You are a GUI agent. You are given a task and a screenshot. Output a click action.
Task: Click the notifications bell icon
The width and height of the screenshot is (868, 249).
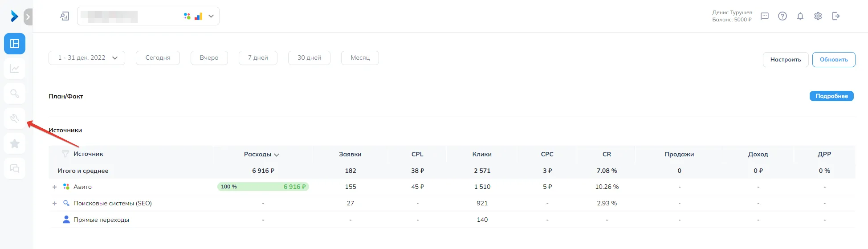pos(800,16)
